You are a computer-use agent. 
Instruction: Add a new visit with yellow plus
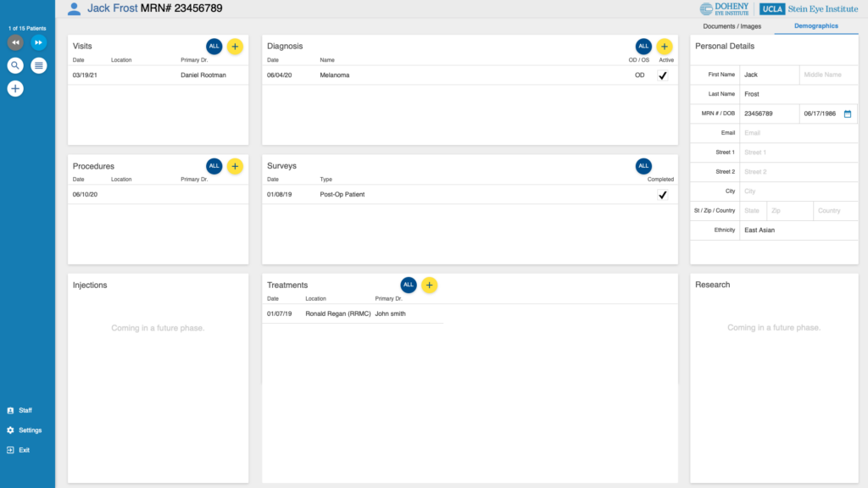(235, 47)
